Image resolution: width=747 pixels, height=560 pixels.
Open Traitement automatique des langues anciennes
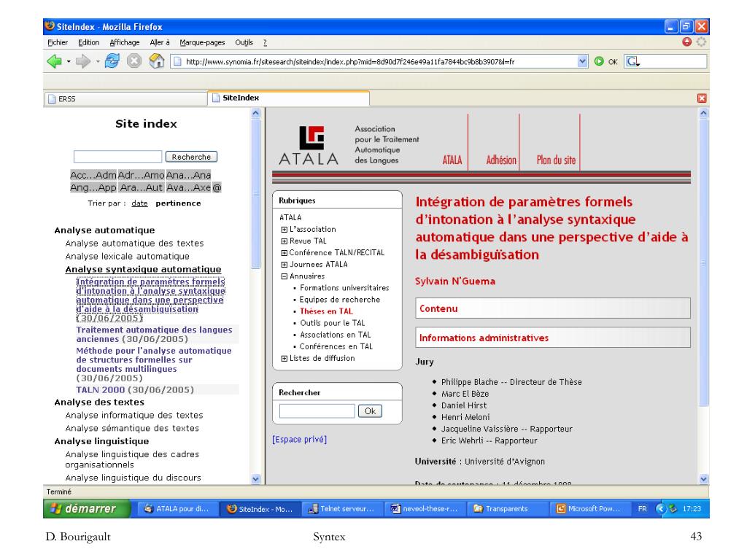(x=154, y=334)
